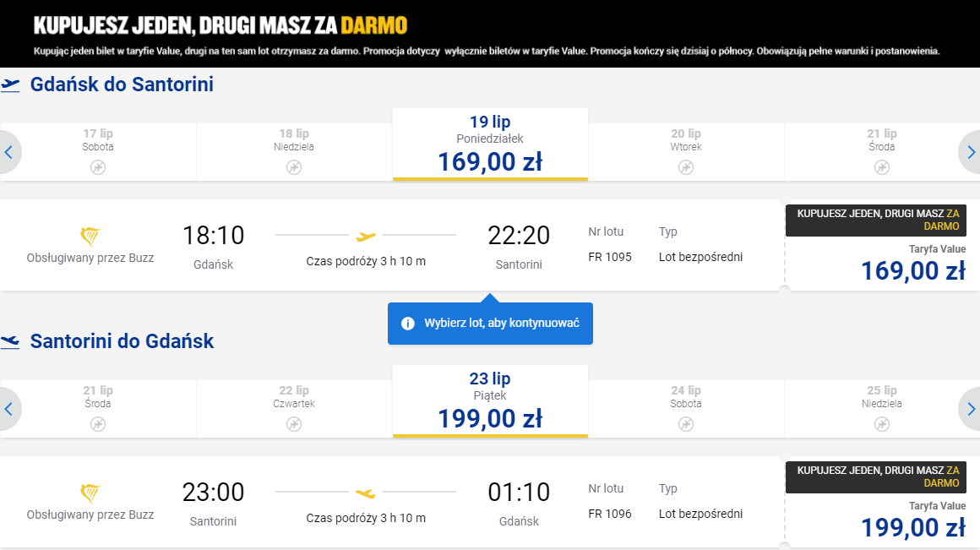Show earlier return dates with left chevron
Viewport: 980px width, 550px height.
click(x=8, y=409)
